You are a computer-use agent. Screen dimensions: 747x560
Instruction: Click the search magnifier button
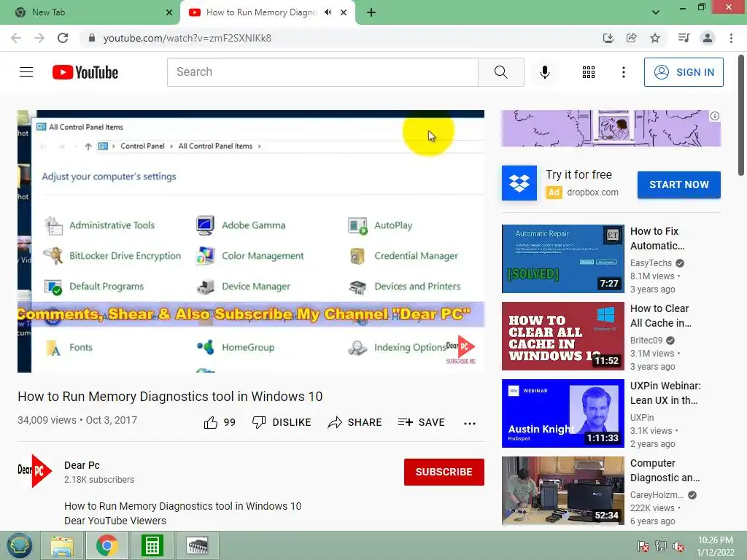[500, 72]
